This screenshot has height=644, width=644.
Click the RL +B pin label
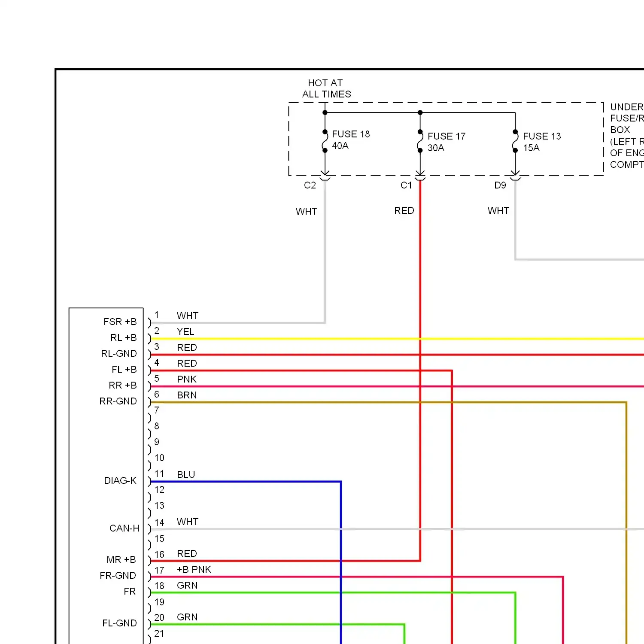pos(123,337)
